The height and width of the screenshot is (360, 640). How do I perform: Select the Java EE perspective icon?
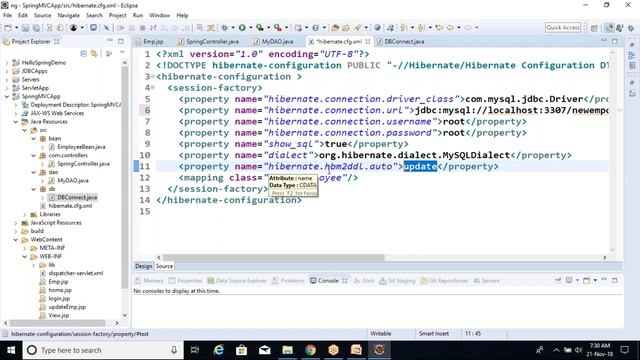(609, 28)
